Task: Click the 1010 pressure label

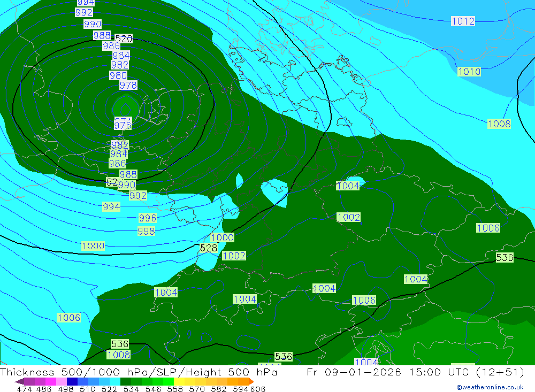Action: click(469, 72)
